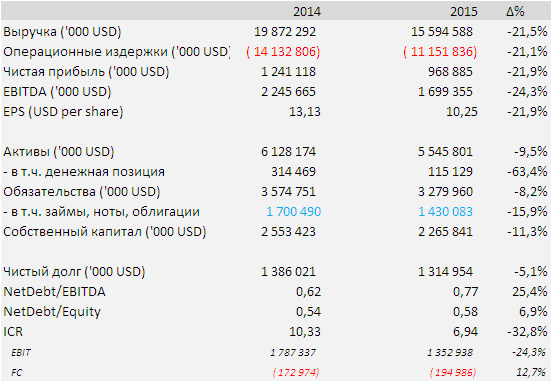The width and height of the screenshot is (552, 382).
Task: Click blue 2015 loans value 1 430 083
Action: pos(445,212)
